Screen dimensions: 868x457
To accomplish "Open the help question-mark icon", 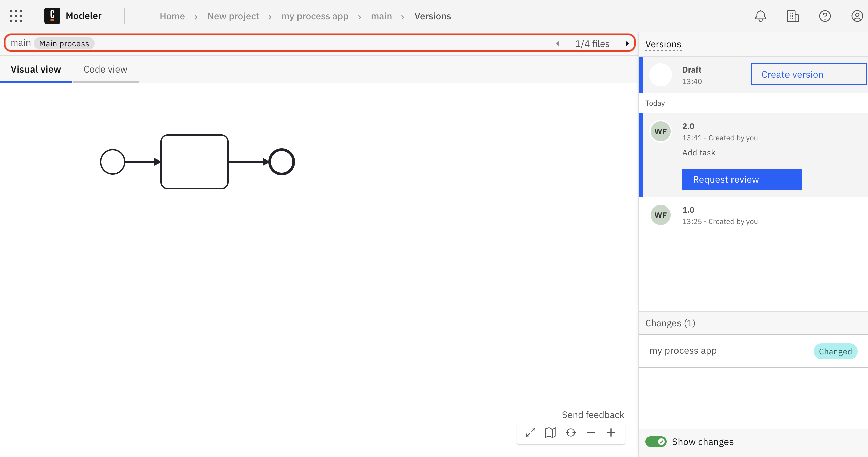I will tap(825, 16).
